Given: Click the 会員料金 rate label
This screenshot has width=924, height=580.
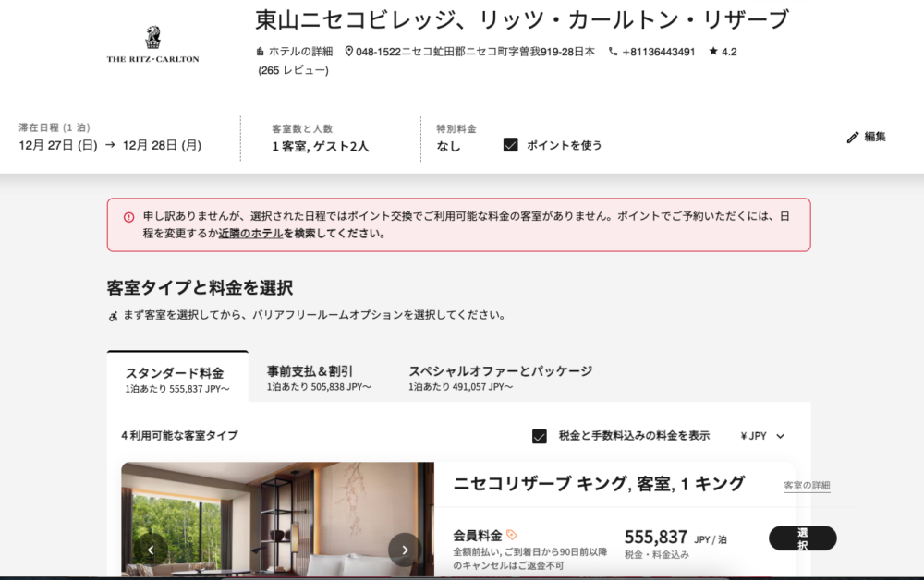Looking at the screenshot, I should coord(478,536).
